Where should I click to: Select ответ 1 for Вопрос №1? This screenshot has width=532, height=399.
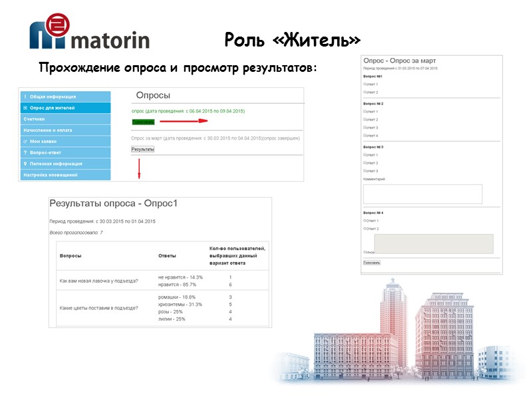tap(365, 84)
